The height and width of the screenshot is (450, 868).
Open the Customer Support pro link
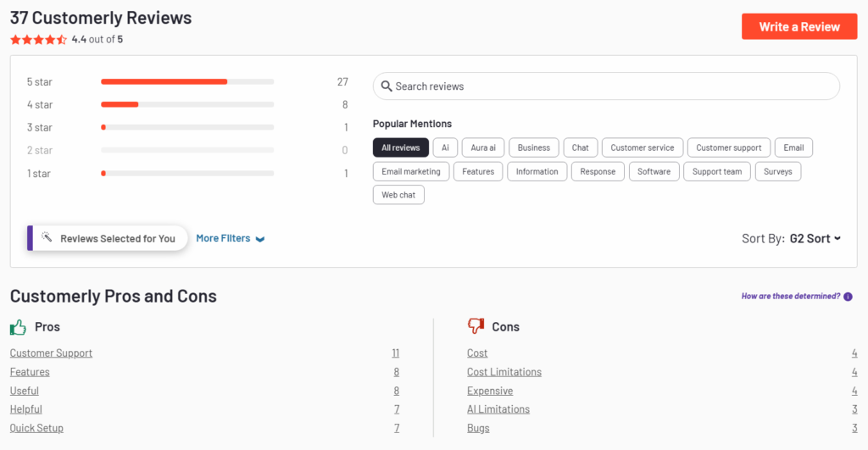coord(51,353)
